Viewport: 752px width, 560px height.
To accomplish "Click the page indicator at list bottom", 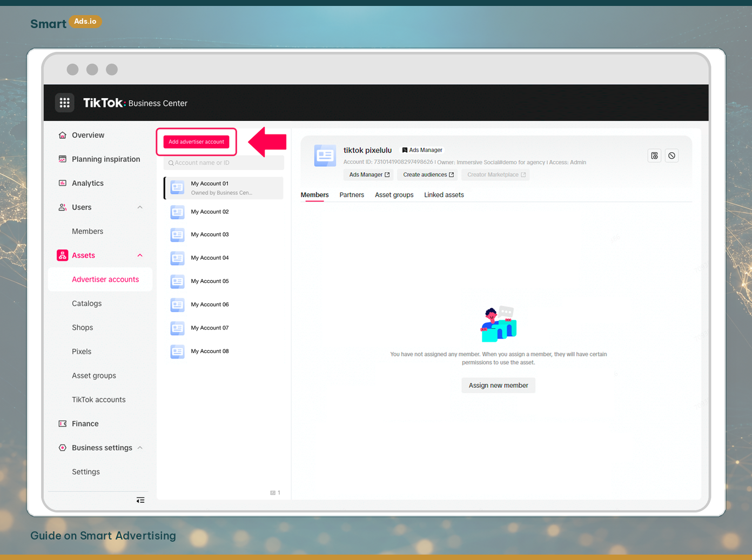I will coord(276,492).
